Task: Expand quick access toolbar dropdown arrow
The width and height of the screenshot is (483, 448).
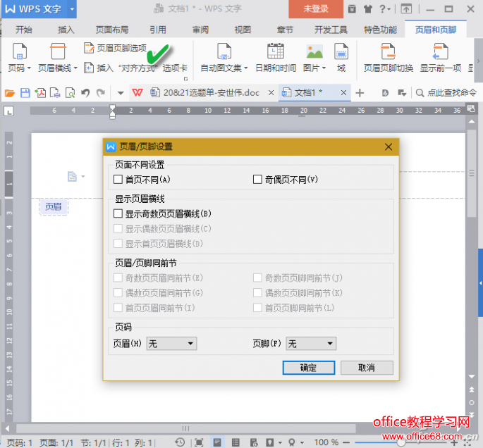Action: [x=121, y=93]
